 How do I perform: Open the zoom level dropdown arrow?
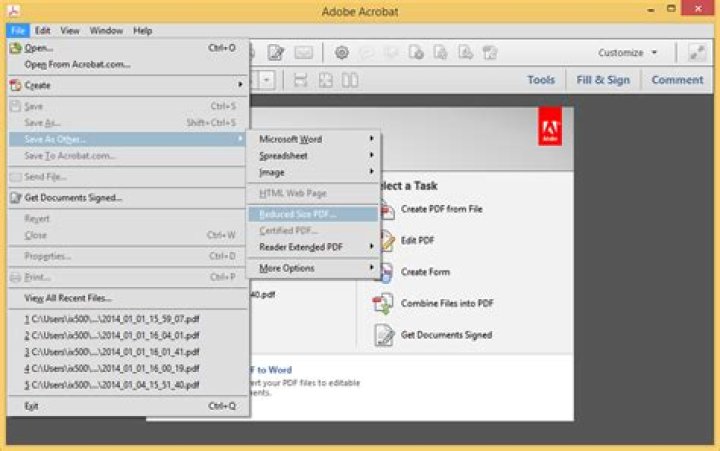[x=267, y=80]
